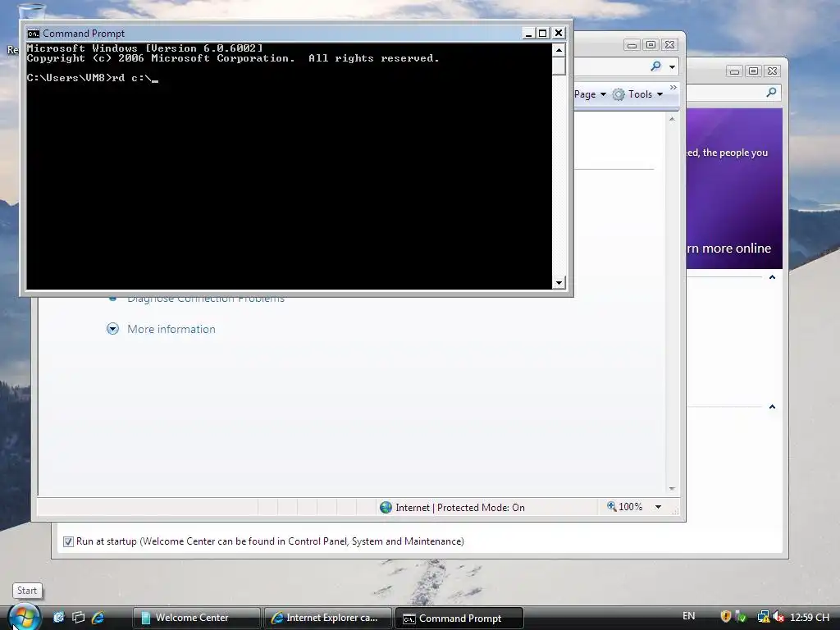
Task: Open the Page menu in Internet Explorer
Action: pos(590,94)
